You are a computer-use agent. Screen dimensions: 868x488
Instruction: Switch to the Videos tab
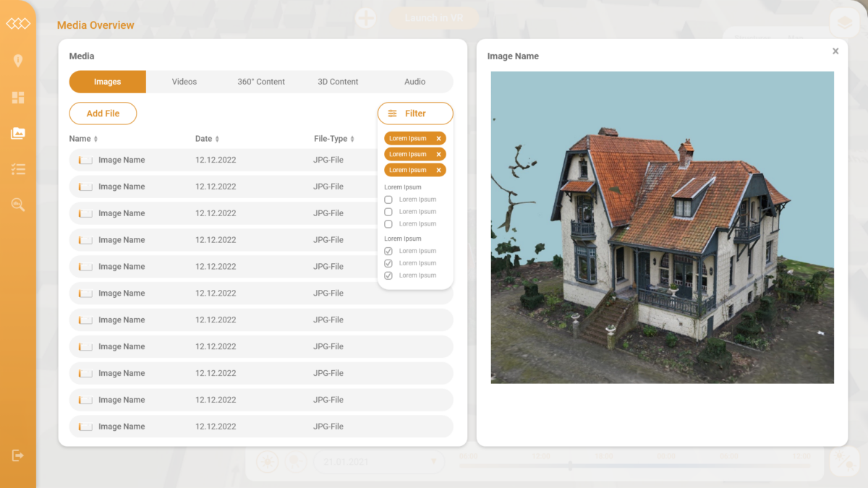point(184,82)
